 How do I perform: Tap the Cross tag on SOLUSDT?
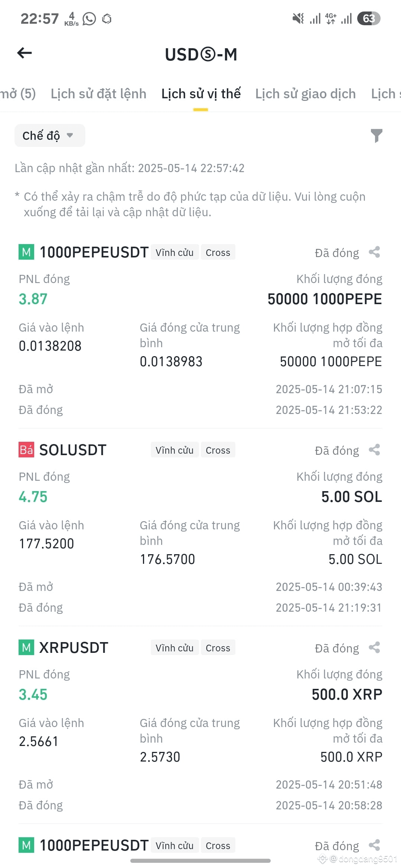pos(218,450)
